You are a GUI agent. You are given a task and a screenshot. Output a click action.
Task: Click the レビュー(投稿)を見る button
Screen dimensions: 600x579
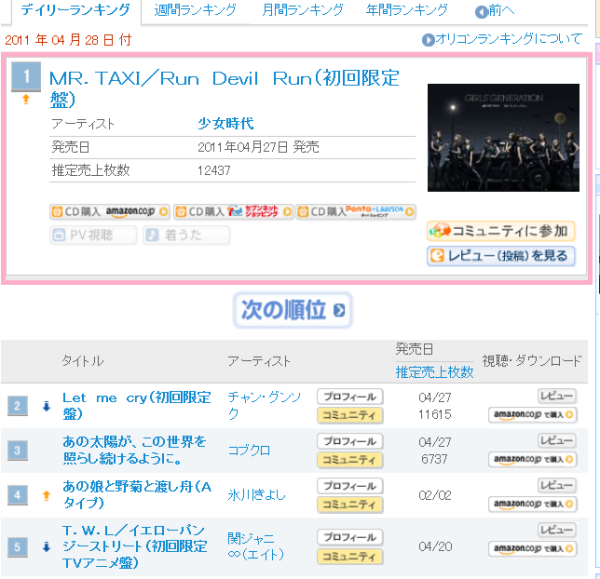pyautogui.click(x=500, y=257)
